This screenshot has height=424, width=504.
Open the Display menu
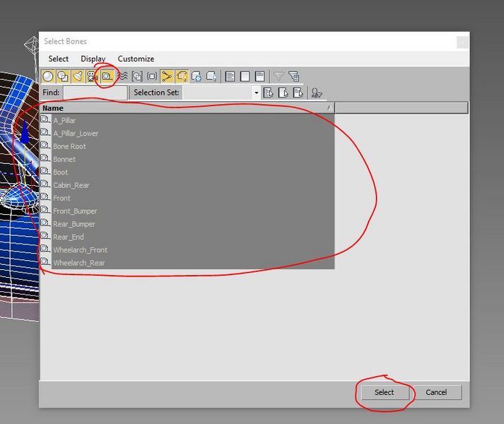pyautogui.click(x=93, y=59)
